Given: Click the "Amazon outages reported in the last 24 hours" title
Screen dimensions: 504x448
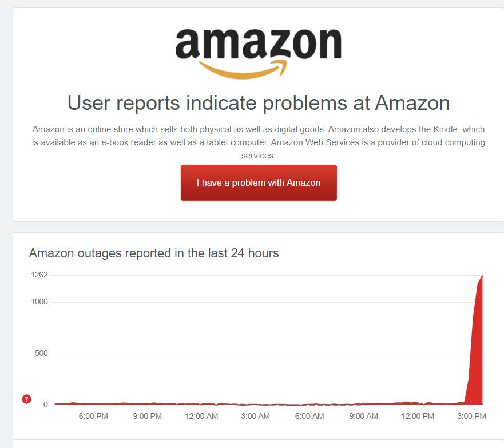Looking at the screenshot, I should (154, 253).
